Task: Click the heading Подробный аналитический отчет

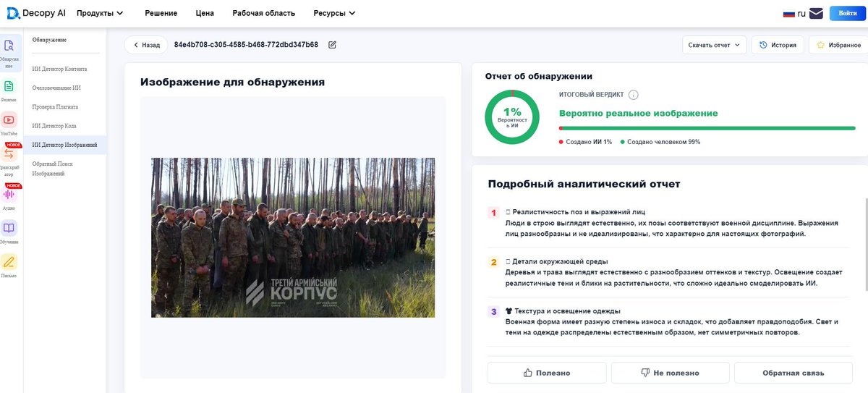Action: 584,184
